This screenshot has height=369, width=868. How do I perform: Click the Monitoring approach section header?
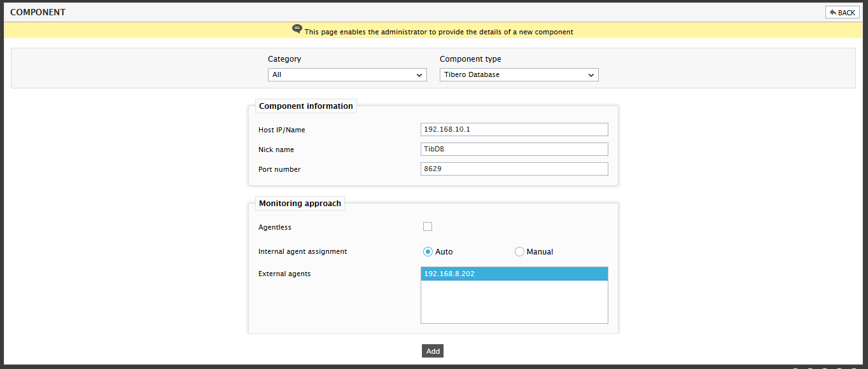[300, 204]
